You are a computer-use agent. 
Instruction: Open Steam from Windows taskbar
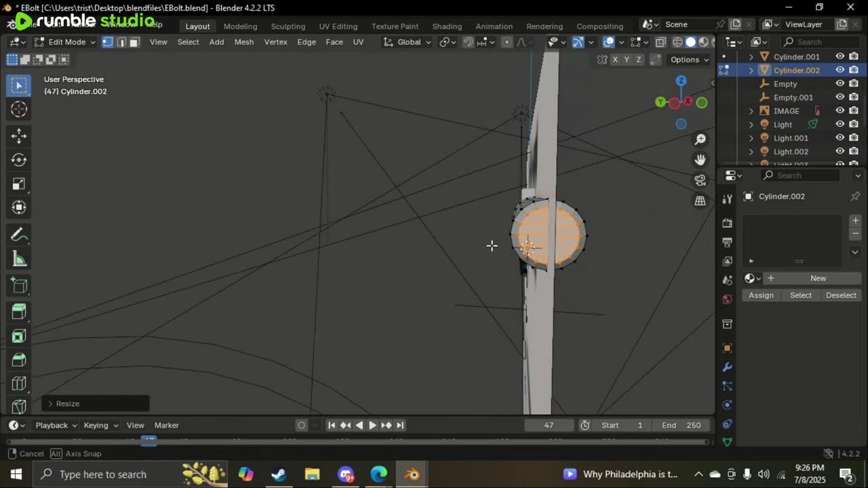pos(279,474)
